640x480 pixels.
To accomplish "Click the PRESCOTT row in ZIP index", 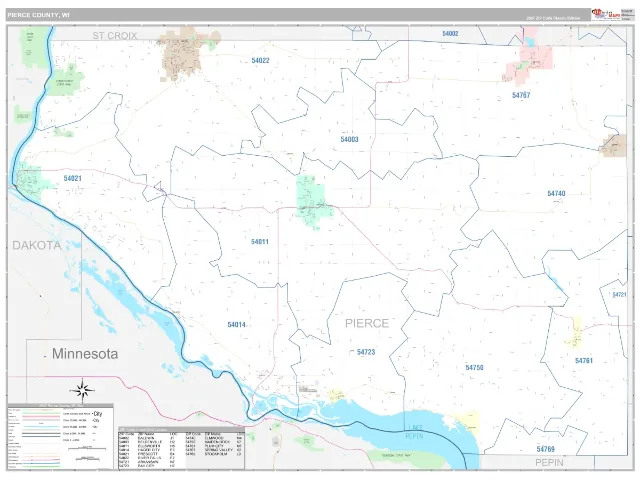I will [148, 454].
